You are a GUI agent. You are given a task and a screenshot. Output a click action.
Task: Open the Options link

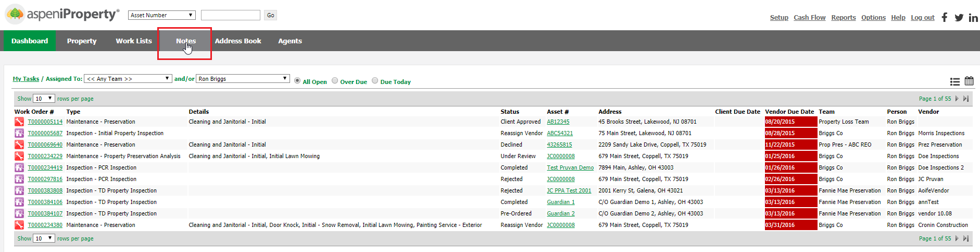coord(873,18)
